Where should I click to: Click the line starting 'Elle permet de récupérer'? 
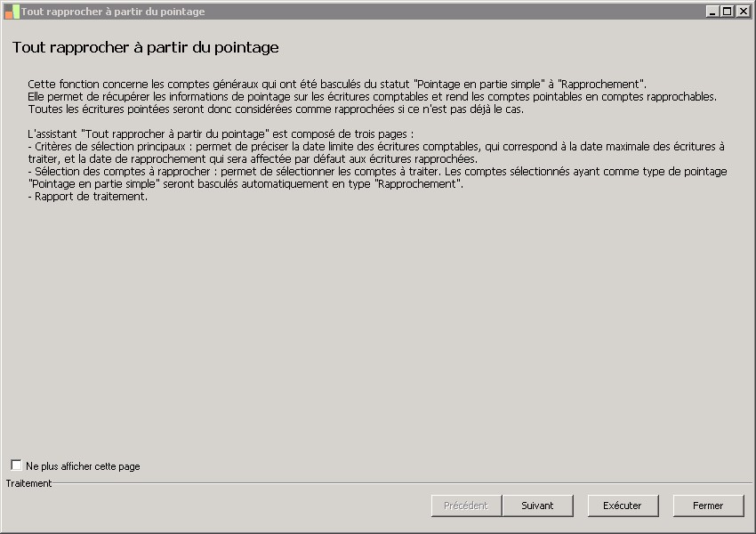pyautogui.click(x=372, y=96)
